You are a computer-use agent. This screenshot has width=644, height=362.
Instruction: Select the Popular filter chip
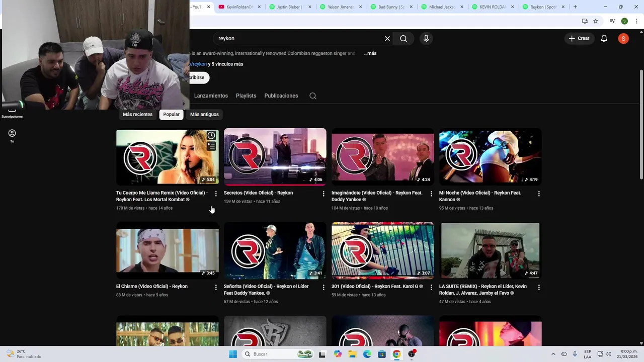tap(171, 115)
